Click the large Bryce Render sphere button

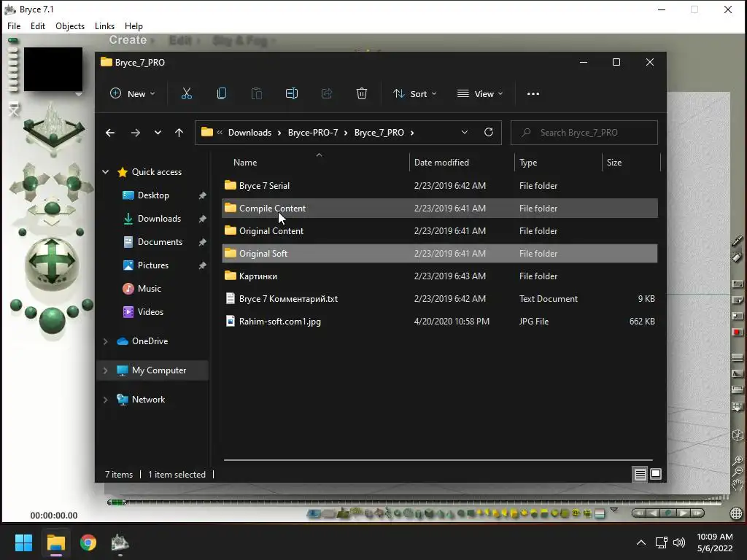(52, 319)
